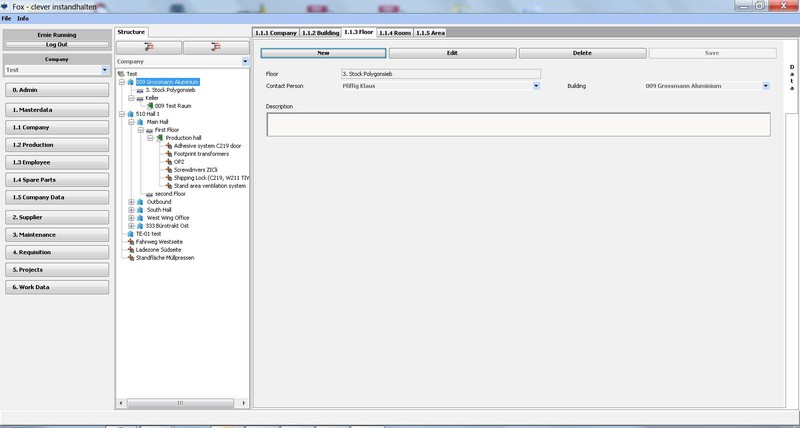This screenshot has height=428, width=800.
Task: Expand the West Wing Office node
Action: pos(131,217)
